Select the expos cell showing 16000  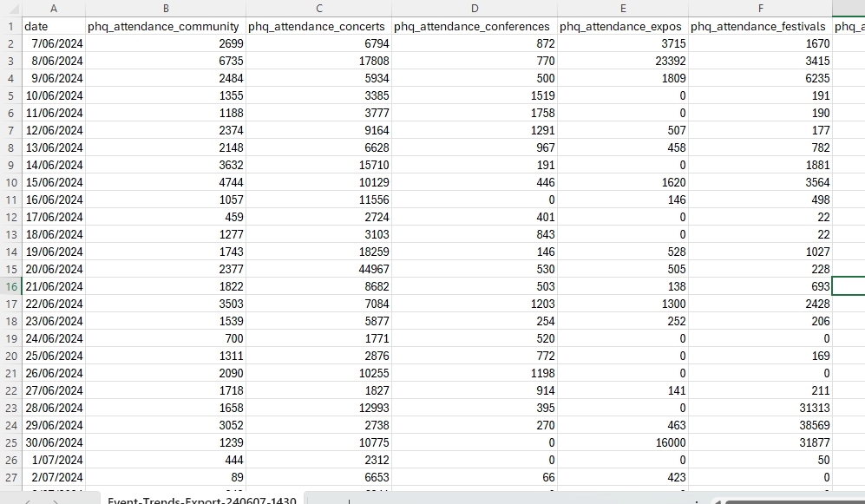coord(623,442)
